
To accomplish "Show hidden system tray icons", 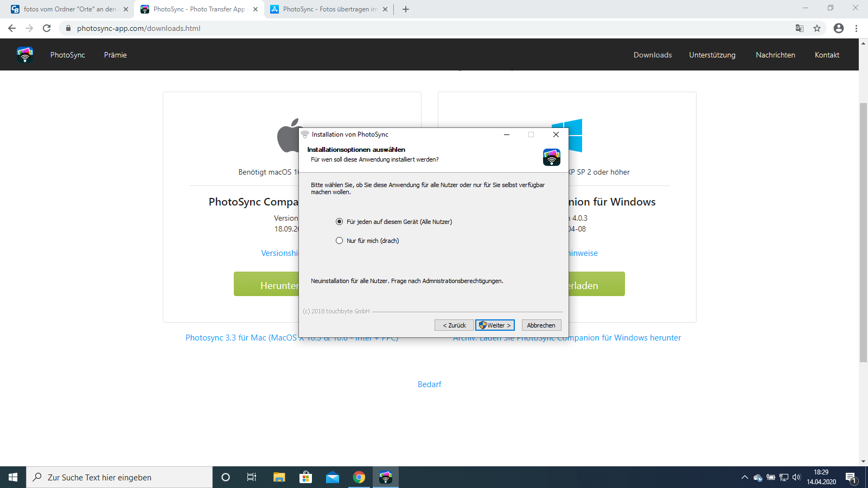I will [744, 477].
